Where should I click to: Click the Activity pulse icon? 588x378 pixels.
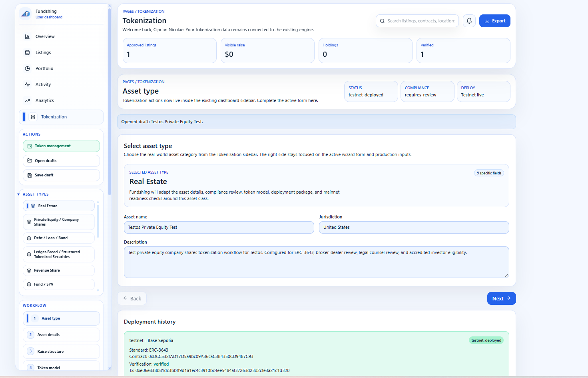click(x=27, y=84)
